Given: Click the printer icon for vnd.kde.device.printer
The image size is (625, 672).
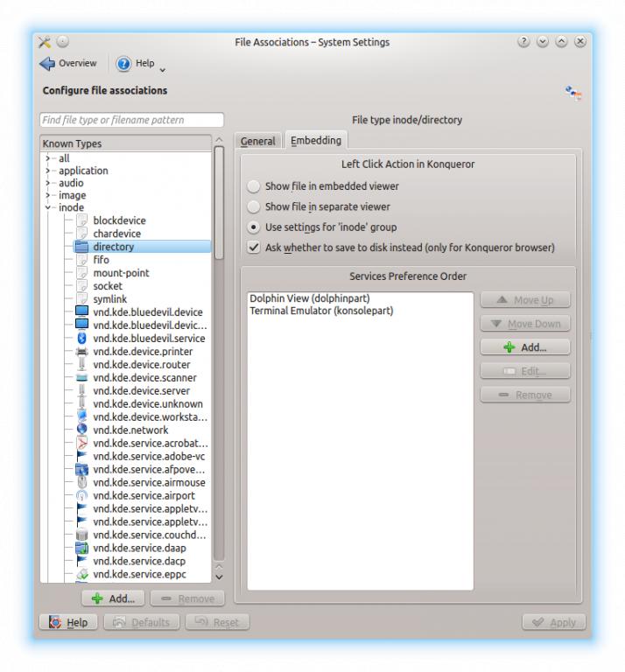Looking at the screenshot, I should pos(81,352).
